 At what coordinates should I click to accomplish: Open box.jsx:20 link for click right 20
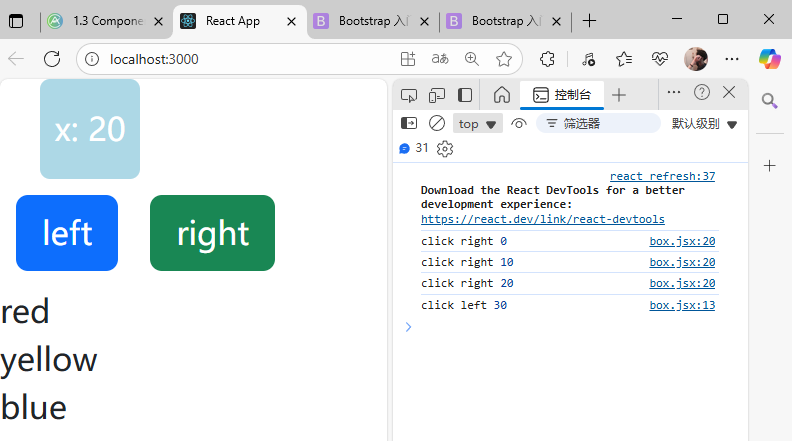pos(682,283)
